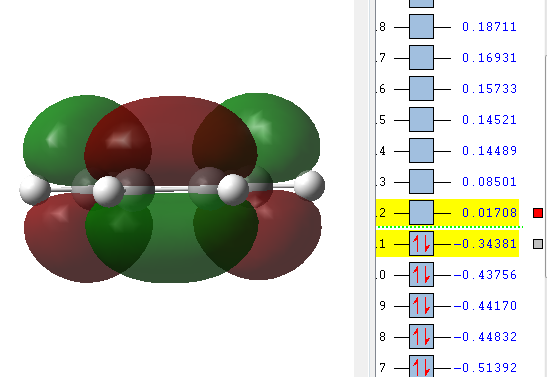Click the energy value -0.44170

tap(485, 306)
